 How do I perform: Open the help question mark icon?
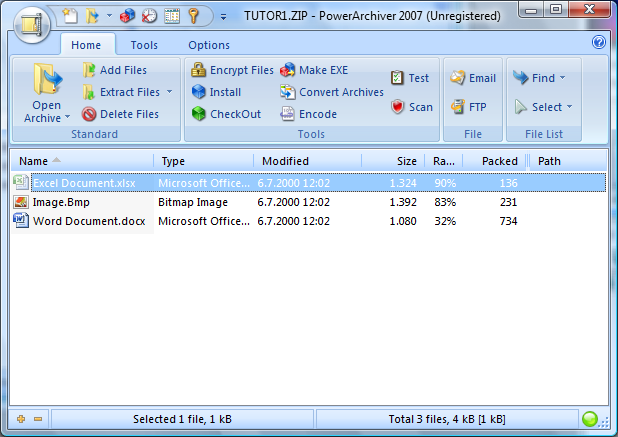pos(599,42)
